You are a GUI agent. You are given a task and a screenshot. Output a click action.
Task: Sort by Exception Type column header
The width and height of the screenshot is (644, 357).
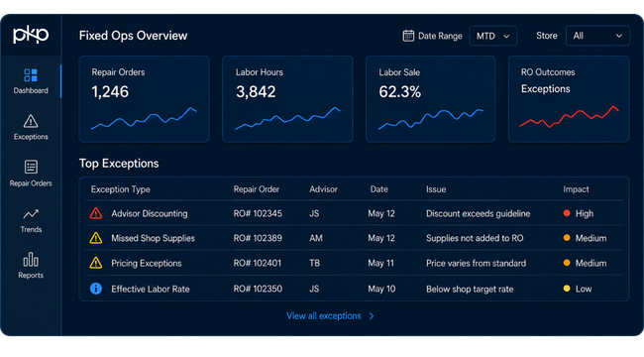[x=120, y=189]
